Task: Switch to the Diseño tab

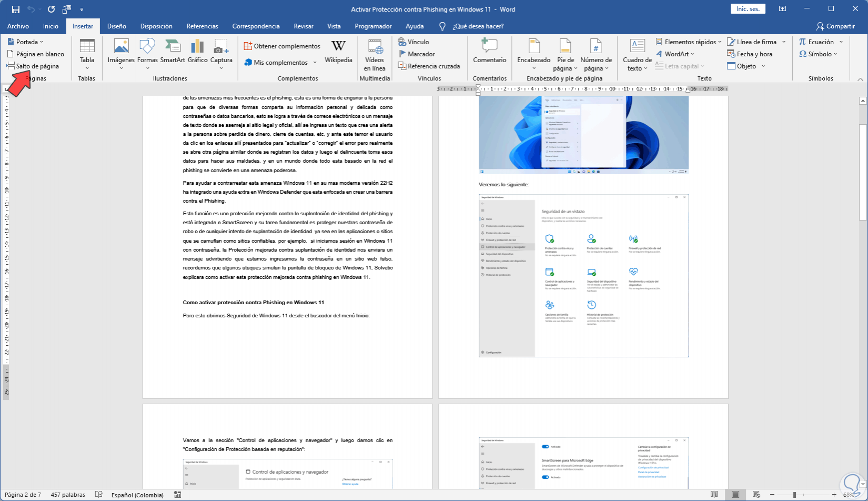Action: click(116, 26)
